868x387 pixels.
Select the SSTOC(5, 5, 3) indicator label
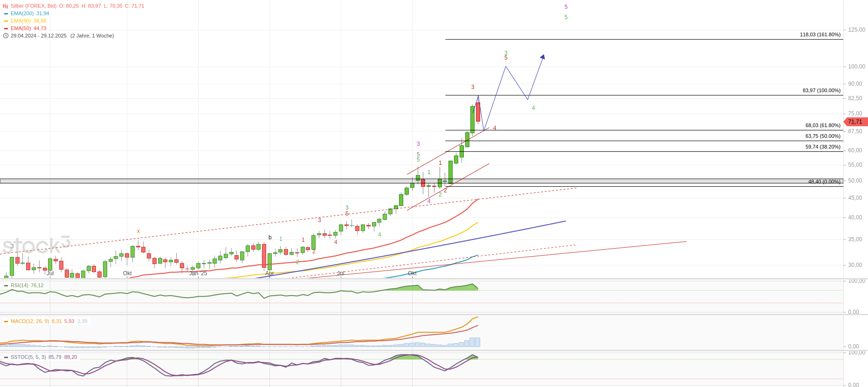(28, 357)
